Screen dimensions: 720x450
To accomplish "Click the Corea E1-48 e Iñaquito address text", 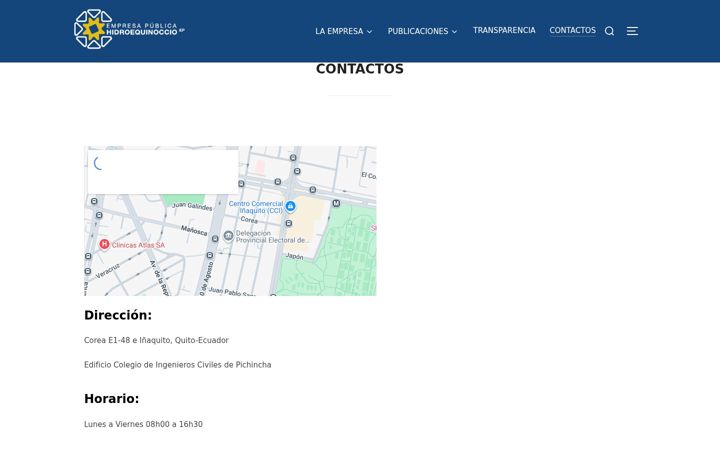I will (x=156, y=340).
